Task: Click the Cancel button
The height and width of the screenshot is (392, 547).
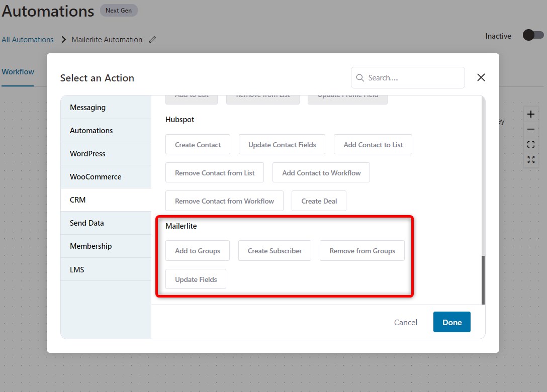Action: click(405, 322)
